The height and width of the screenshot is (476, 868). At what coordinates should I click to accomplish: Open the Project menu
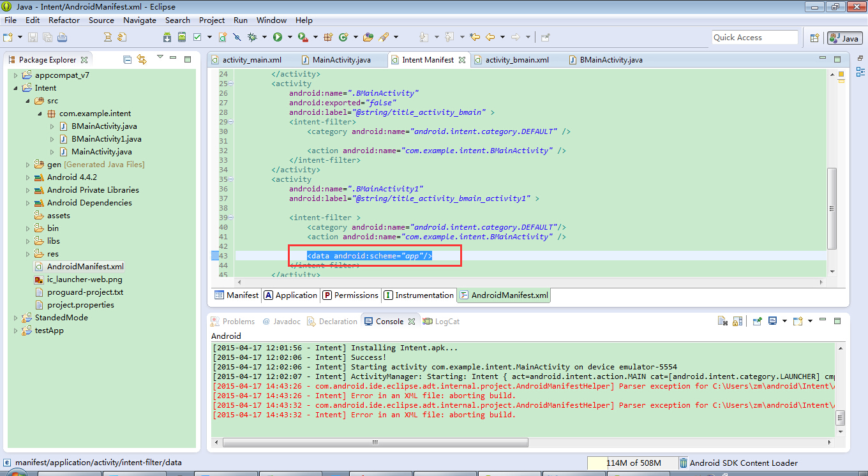pos(212,20)
